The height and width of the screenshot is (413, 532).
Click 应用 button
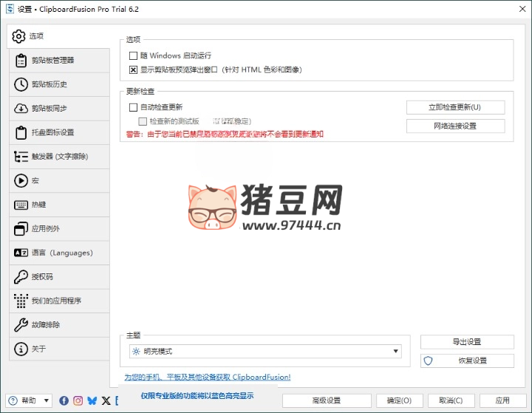(502, 400)
